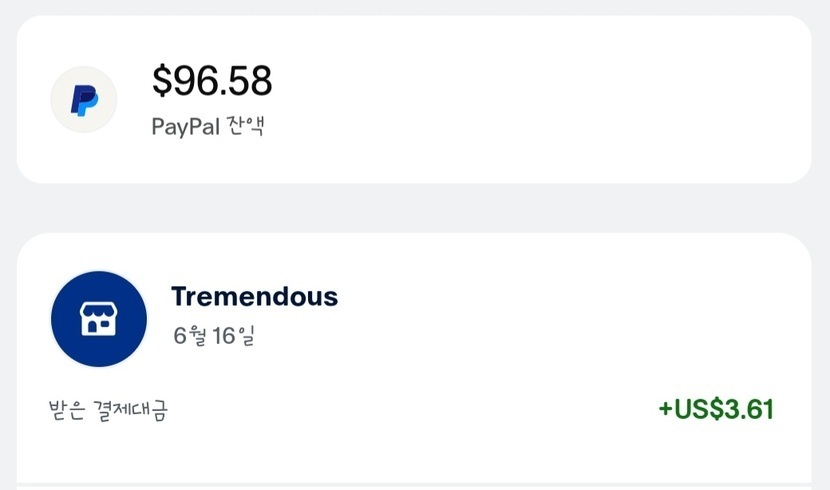This screenshot has width=830, height=490.
Task: Click the +US$3.61 received amount
Action: tap(715, 409)
